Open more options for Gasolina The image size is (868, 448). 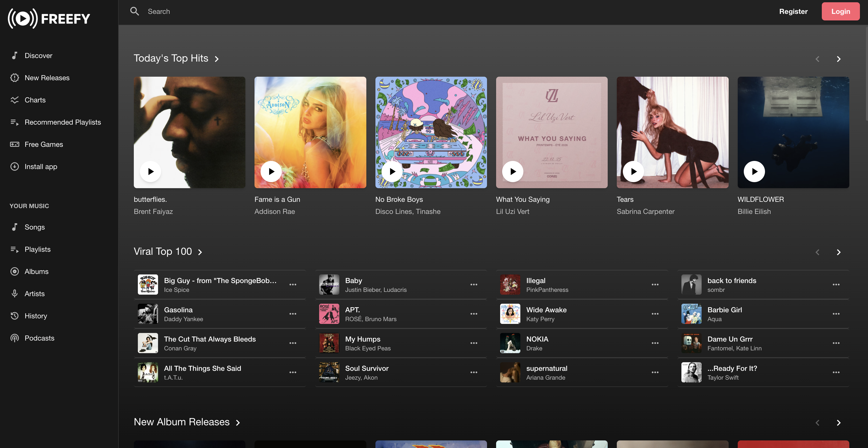coord(293,314)
